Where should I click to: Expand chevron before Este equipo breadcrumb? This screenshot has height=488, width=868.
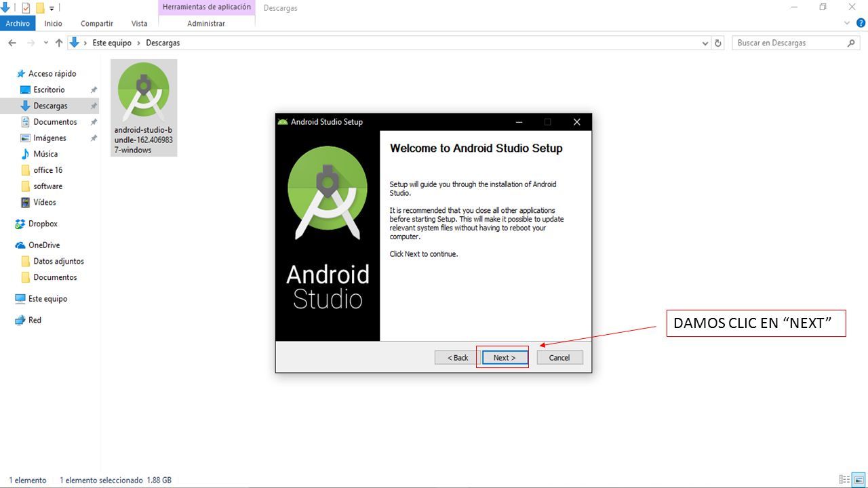pyautogui.click(x=85, y=43)
